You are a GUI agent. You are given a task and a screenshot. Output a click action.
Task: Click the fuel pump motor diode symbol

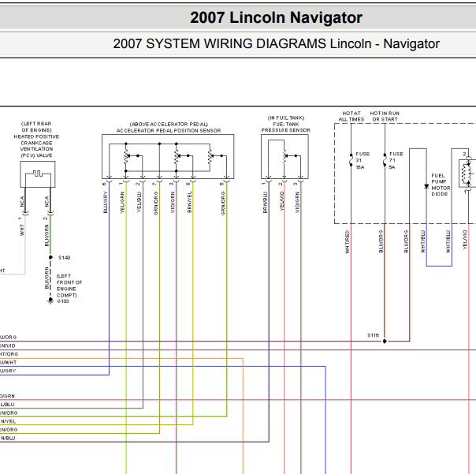[426, 186]
